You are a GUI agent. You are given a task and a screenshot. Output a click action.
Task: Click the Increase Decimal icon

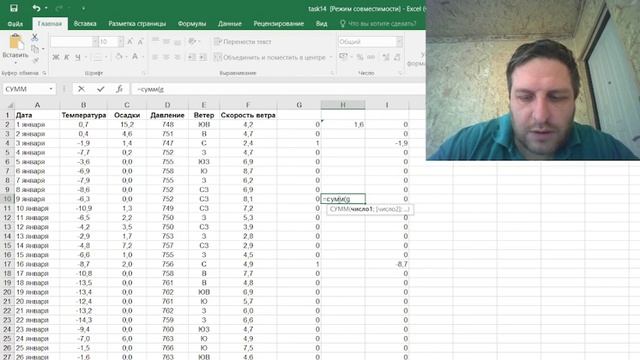(x=385, y=57)
